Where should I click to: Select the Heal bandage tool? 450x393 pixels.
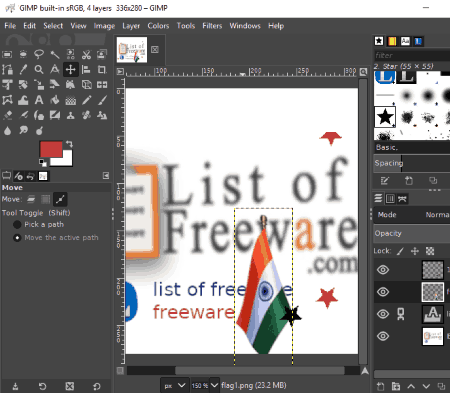(86, 115)
